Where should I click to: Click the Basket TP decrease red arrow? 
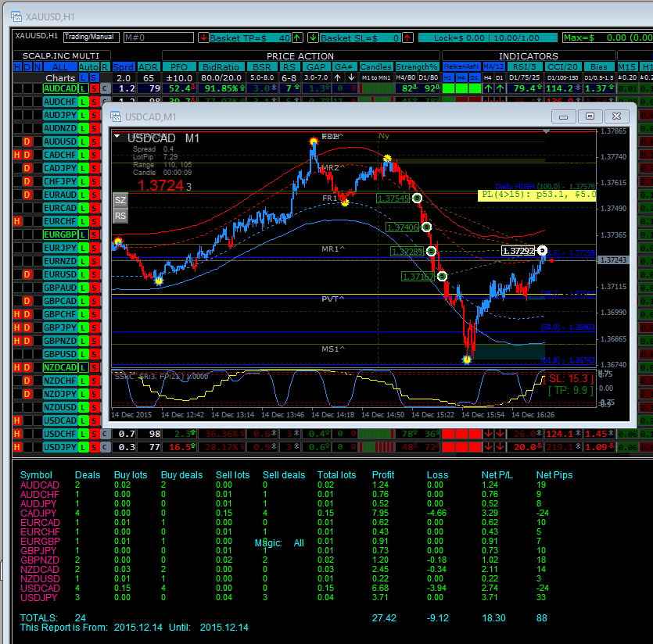pyautogui.click(x=203, y=38)
